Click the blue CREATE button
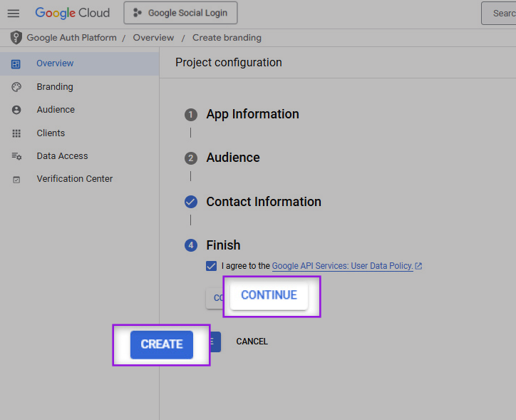The height and width of the screenshot is (420, 516). (162, 344)
